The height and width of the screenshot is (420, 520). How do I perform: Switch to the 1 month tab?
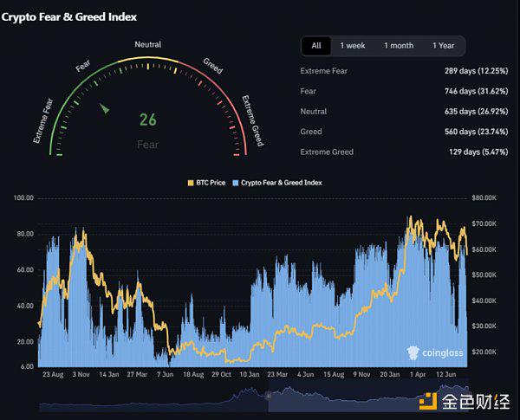click(398, 45)
